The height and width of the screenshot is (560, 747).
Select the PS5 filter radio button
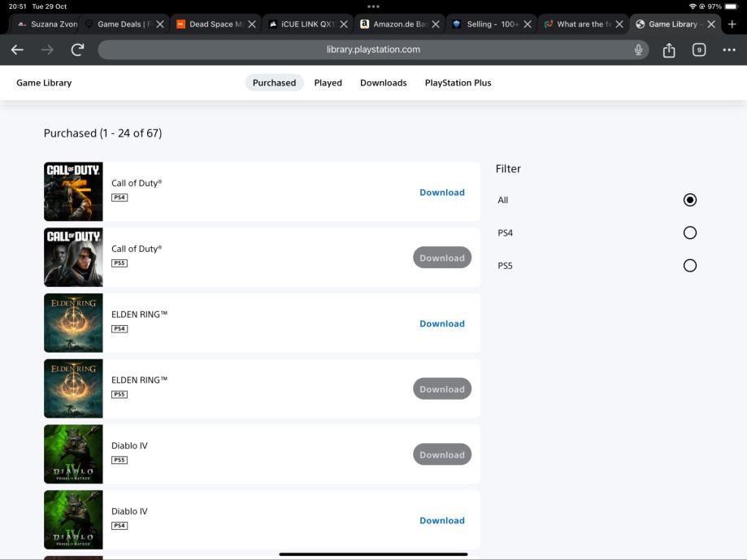(690, 265)
